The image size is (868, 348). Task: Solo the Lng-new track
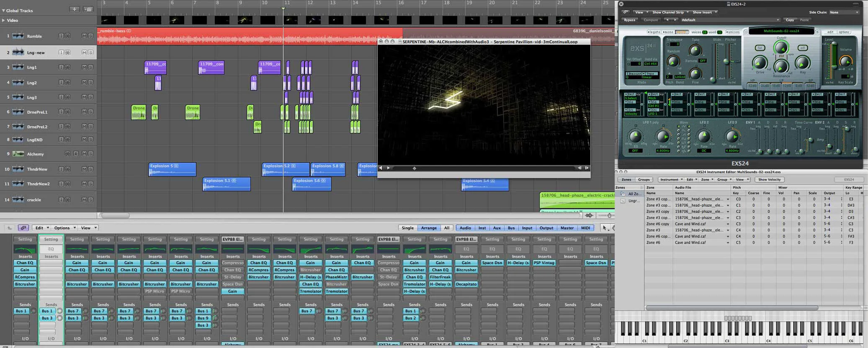[90, 52]
